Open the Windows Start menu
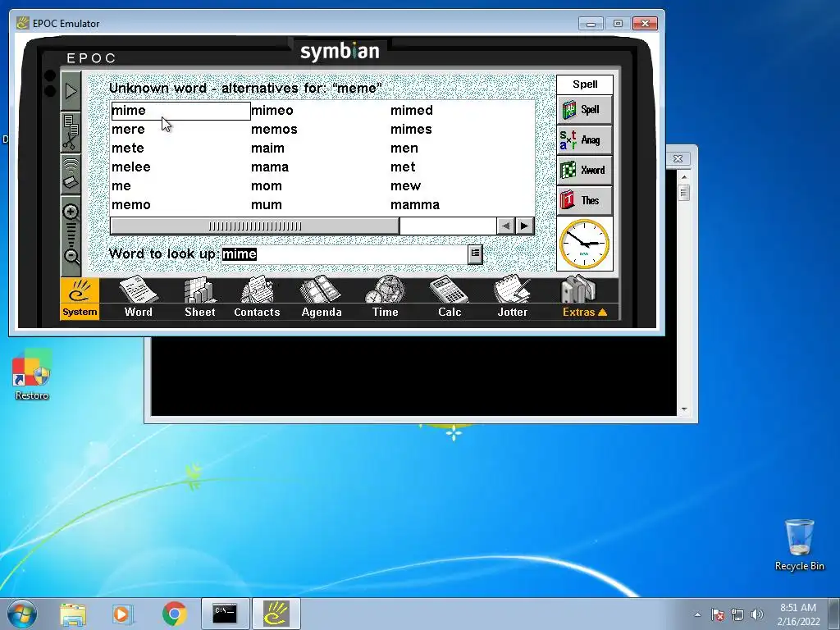The height and width of the screenshot is (630, 840). 22,614
